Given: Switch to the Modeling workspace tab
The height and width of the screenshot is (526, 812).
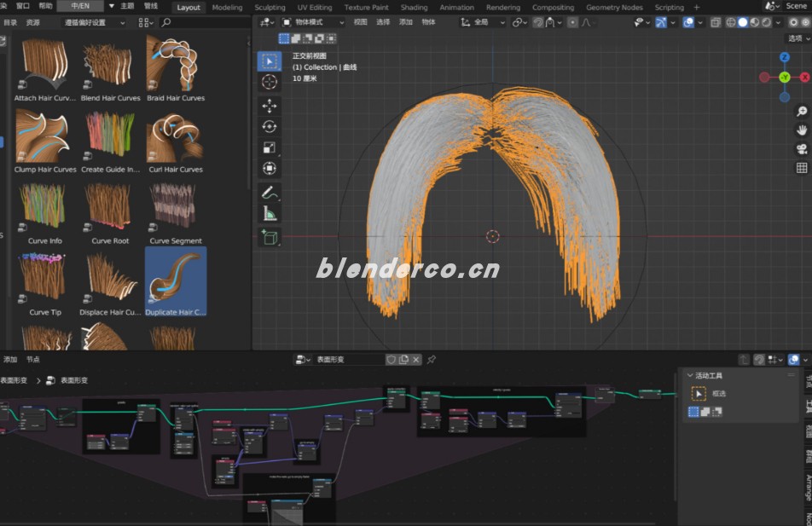Looking at the screenshot, I should pyautogui.click(x=227, y=8).
